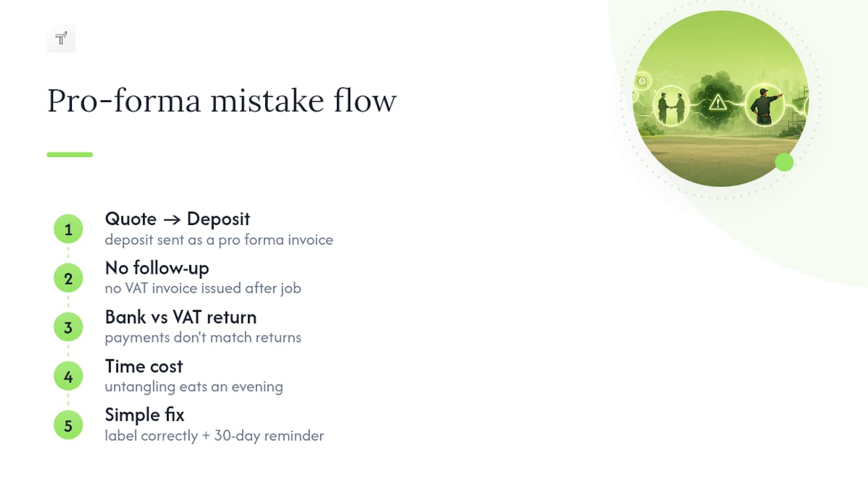Click the logo icon in top-left corner
This screenshot has width=868, height=488.
click(61, 38)
